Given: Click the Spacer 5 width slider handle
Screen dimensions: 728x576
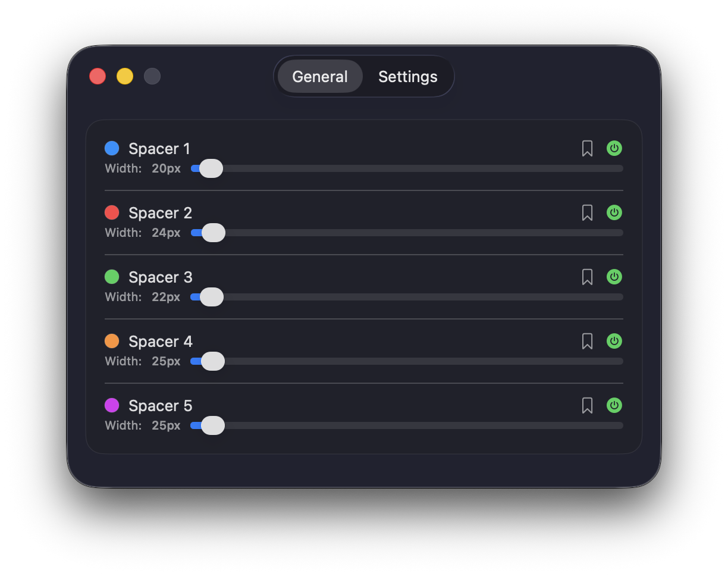Looking at the screenshot, I should [212, 425].
